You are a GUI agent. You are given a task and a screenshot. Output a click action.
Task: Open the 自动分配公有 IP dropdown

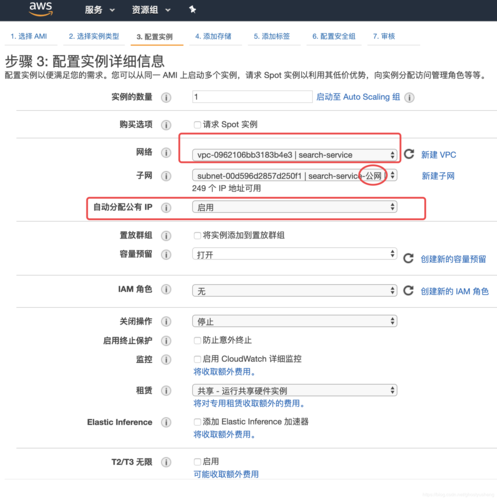coord(294,207)
